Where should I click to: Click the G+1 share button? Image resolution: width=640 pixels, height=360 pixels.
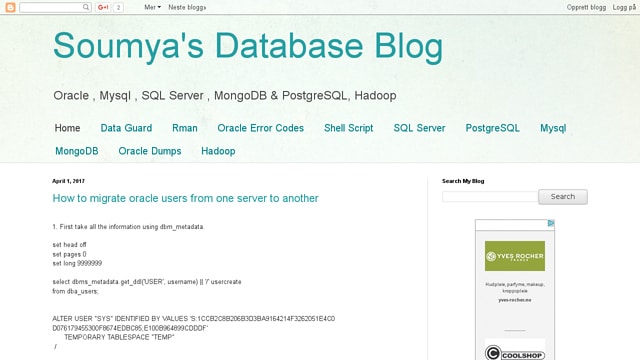[x=103, y=7]
